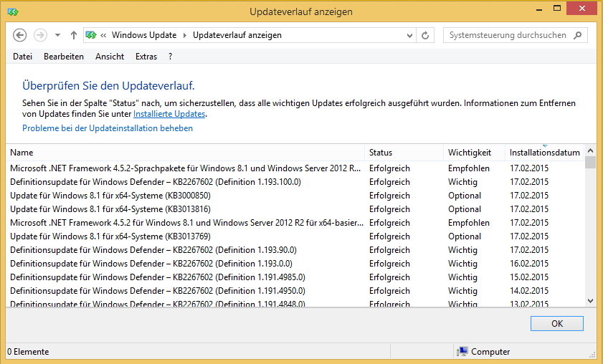Open the recent locations dropdown arrow
The image size is (603, 364).
coord(57,35)
